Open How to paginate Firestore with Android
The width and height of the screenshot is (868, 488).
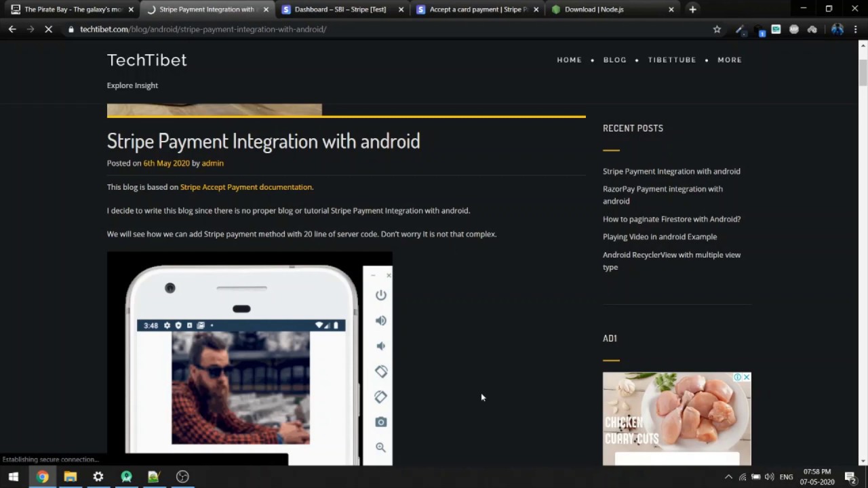point(671,219)
